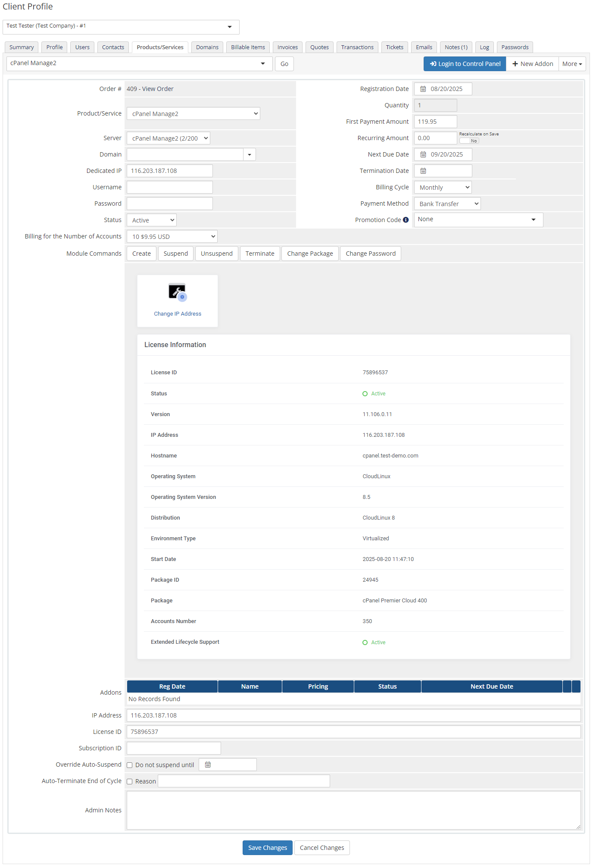Click the Change Password button
593x868 pixels.
pos(371,254)
